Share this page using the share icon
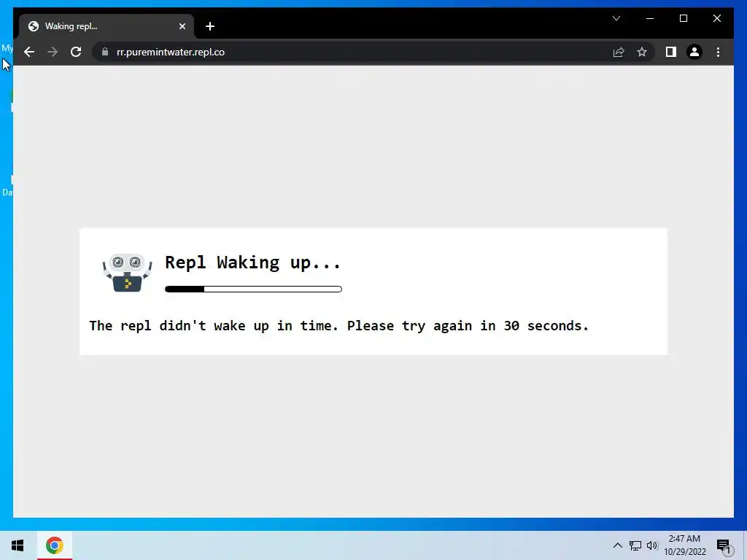The image size is (747, 560). click(x=619, y=52)
